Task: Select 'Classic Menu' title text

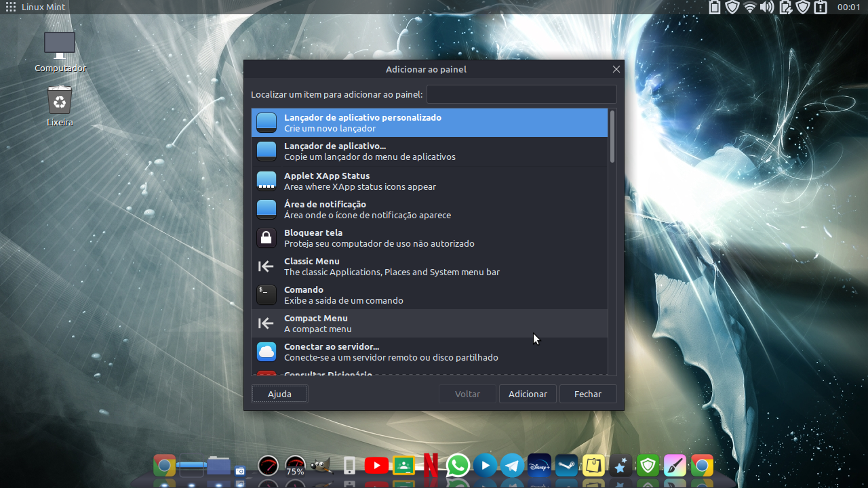Action: 312,261
